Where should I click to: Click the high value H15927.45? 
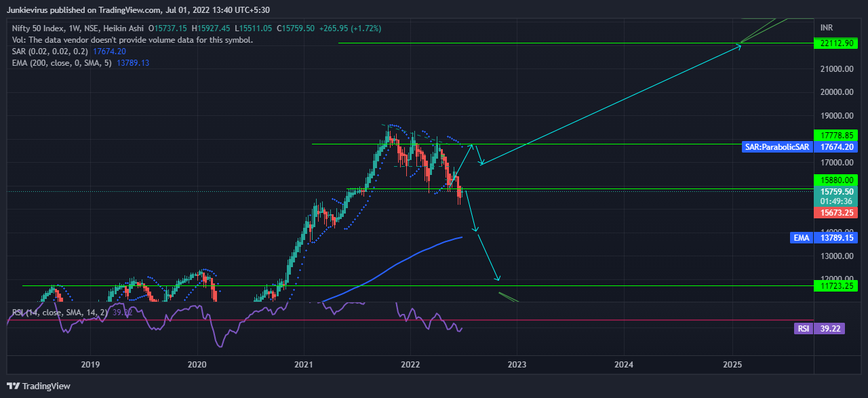coord(210,28)
